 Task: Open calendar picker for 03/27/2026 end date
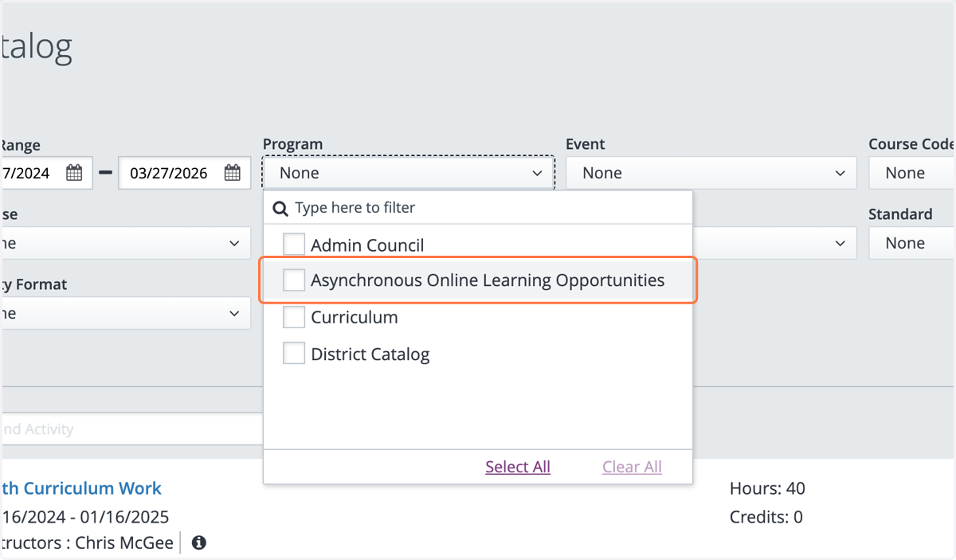click(x=233, y=173)
